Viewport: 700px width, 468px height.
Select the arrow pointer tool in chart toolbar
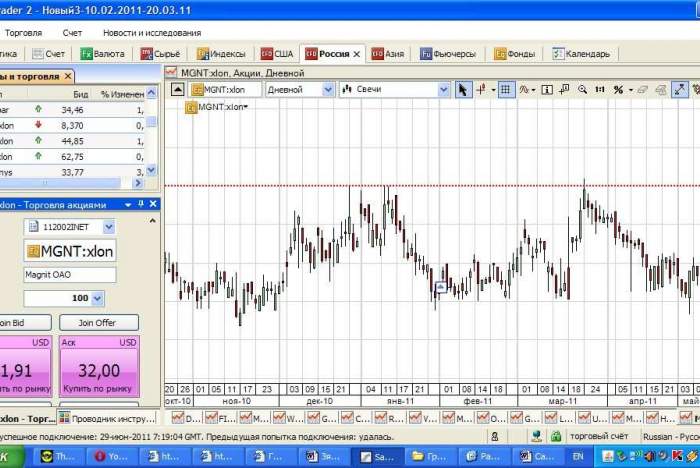[x=463, y=89]
